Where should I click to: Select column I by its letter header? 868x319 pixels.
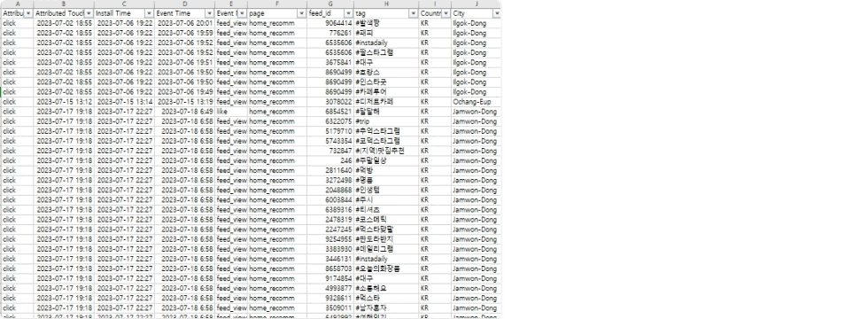coord(435,4)
